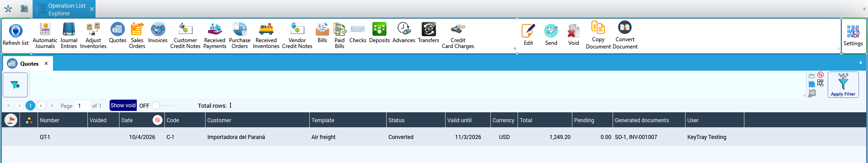Sort by the Status column header

click(416, 120)
